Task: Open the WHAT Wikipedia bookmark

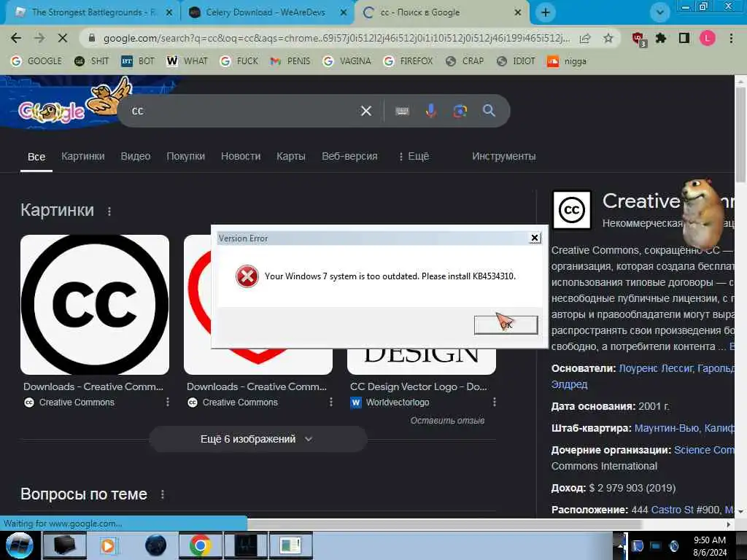Action: point(187,61)
